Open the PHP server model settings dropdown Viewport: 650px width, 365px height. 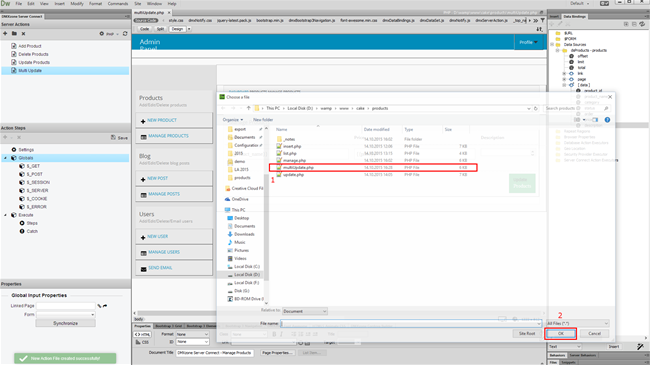coord(109,34)
